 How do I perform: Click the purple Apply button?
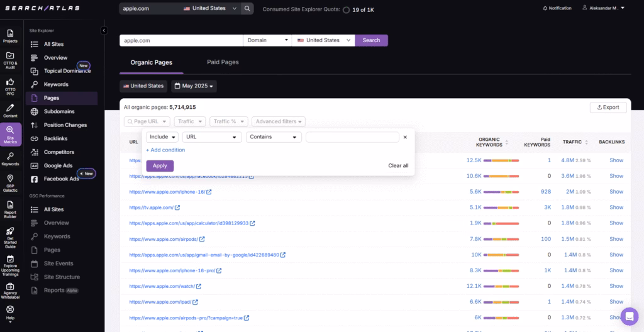pos(160,166)
